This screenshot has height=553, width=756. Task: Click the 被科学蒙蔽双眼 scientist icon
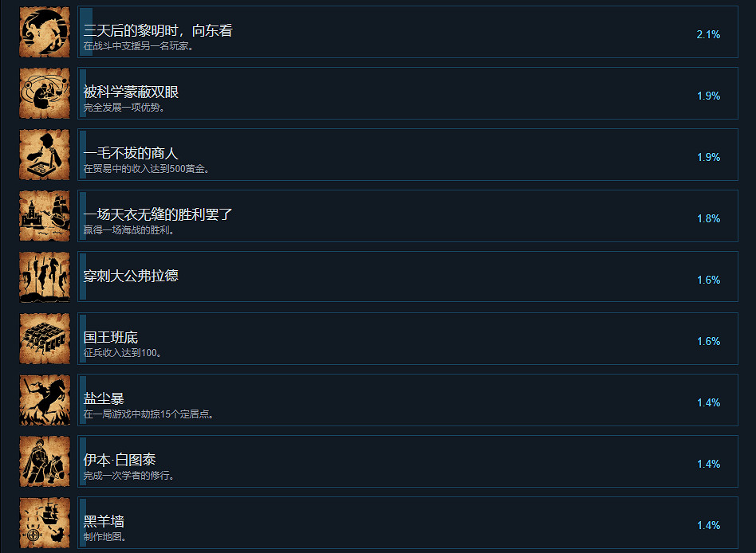pyautogui.click(x=45, y=93)
